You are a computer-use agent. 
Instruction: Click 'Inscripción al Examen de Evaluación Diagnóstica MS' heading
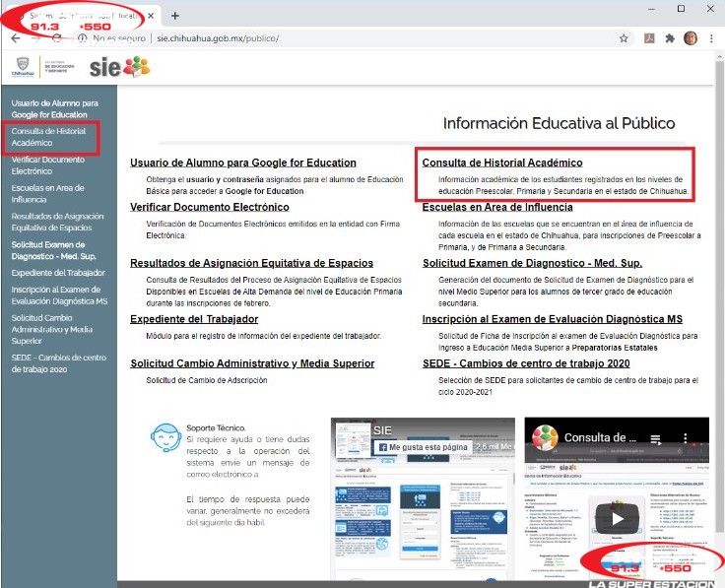pyautogui.click(x=552, y=319)
